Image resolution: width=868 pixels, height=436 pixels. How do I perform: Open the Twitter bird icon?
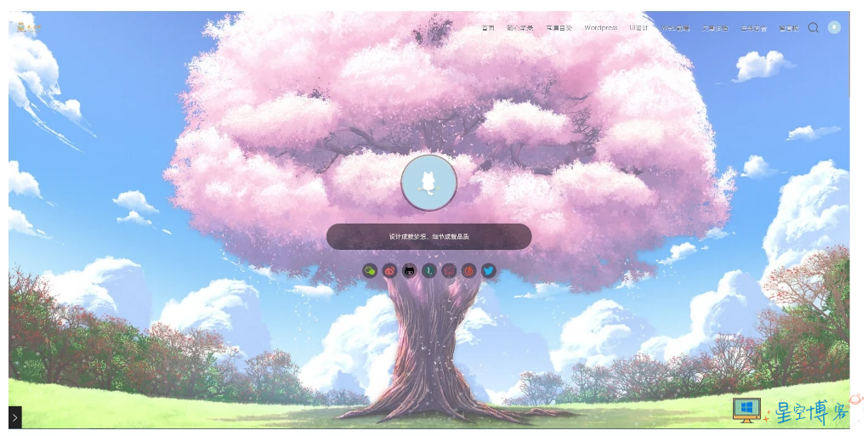pos(488,270)
